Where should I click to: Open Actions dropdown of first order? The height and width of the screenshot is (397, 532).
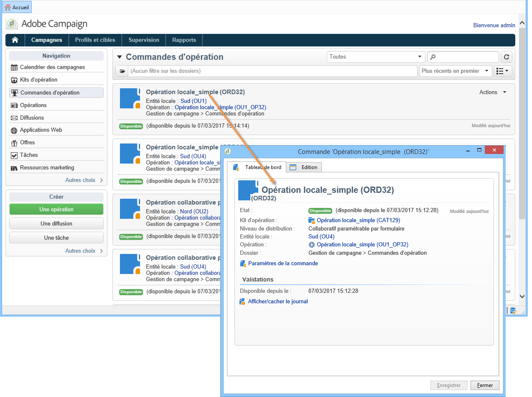click(493, 92)
